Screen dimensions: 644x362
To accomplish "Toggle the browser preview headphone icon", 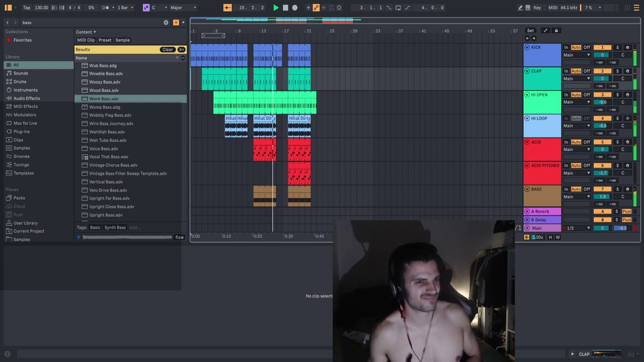I will (78, 237).
